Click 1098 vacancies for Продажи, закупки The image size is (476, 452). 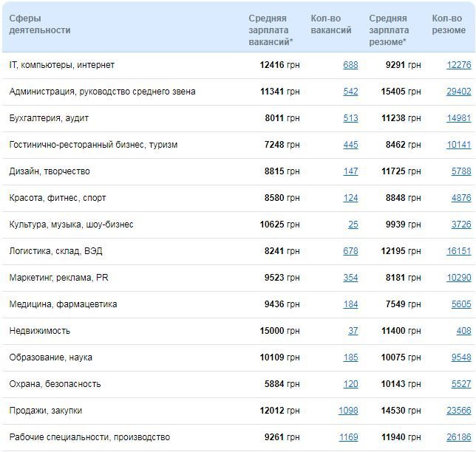point(348,411)
